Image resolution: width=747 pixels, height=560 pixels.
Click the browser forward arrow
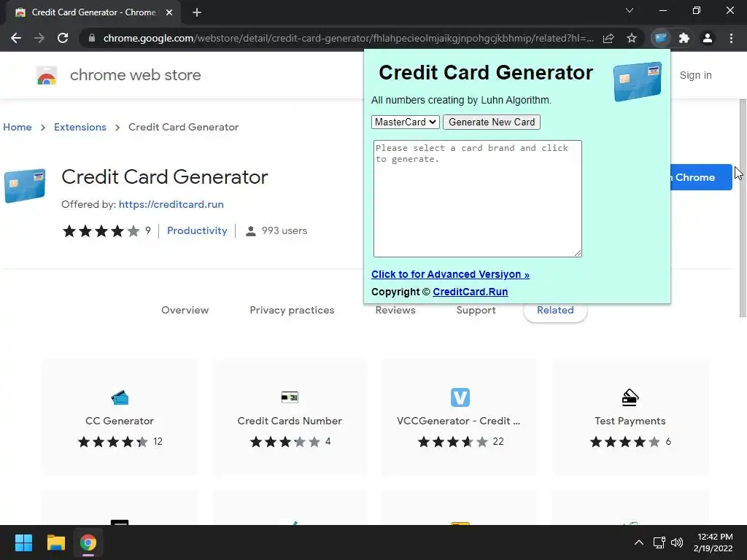click(x=39, y=38)
